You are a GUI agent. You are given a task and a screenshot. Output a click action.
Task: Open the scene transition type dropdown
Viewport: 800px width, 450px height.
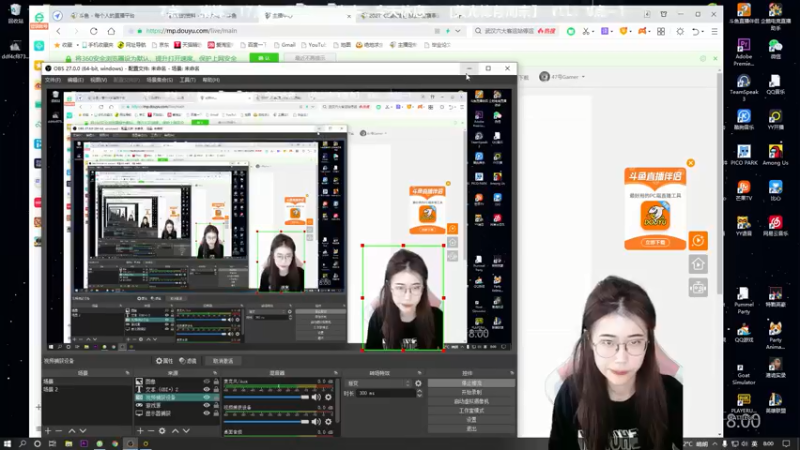(x=378, y=383)
